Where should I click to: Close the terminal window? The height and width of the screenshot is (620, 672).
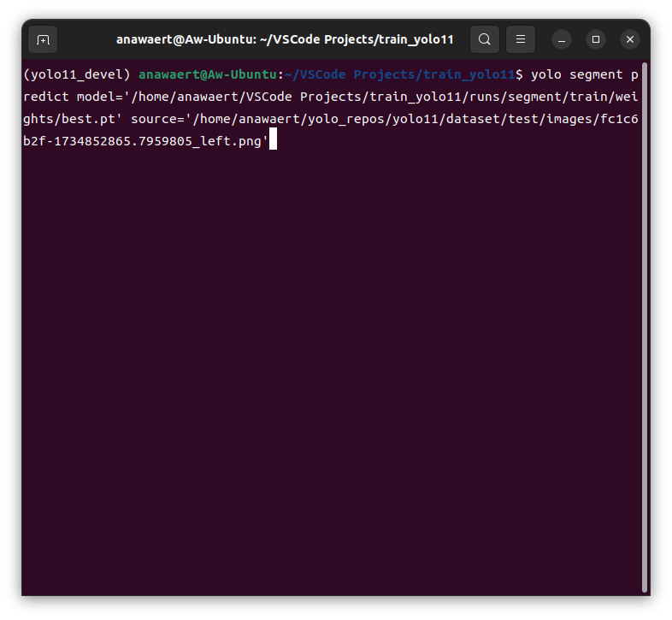[630, 39]
